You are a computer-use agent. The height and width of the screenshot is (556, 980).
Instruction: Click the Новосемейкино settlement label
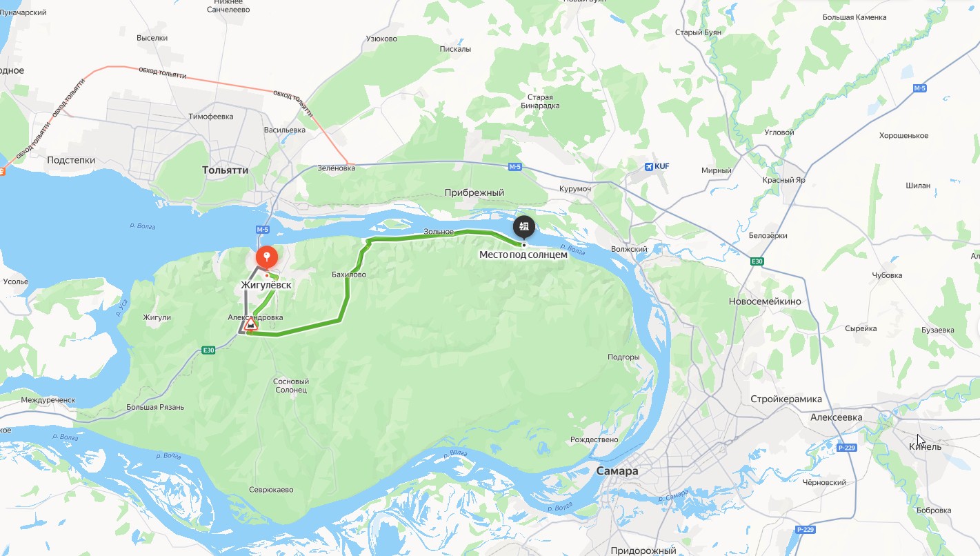tap(765, 301)
